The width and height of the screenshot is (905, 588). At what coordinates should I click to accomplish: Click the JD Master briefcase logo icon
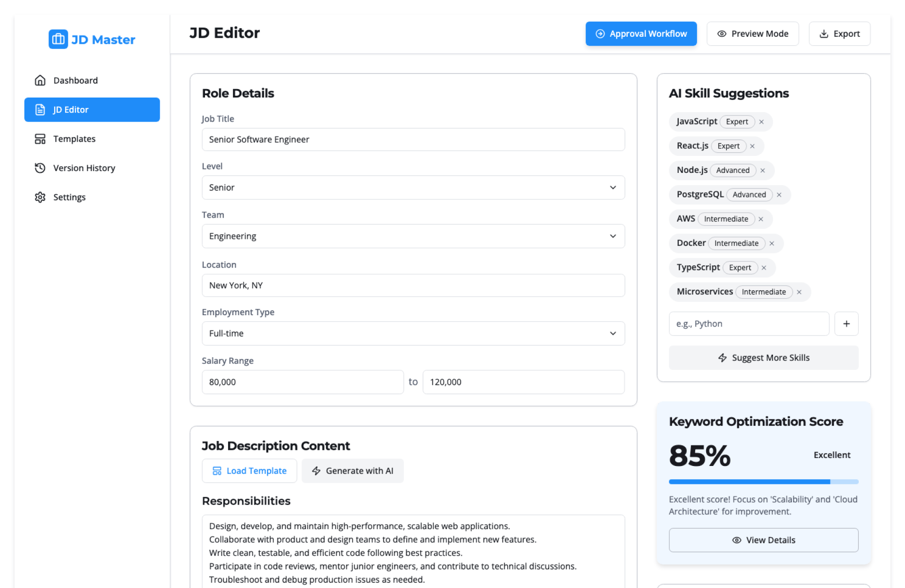pos(58,40)
